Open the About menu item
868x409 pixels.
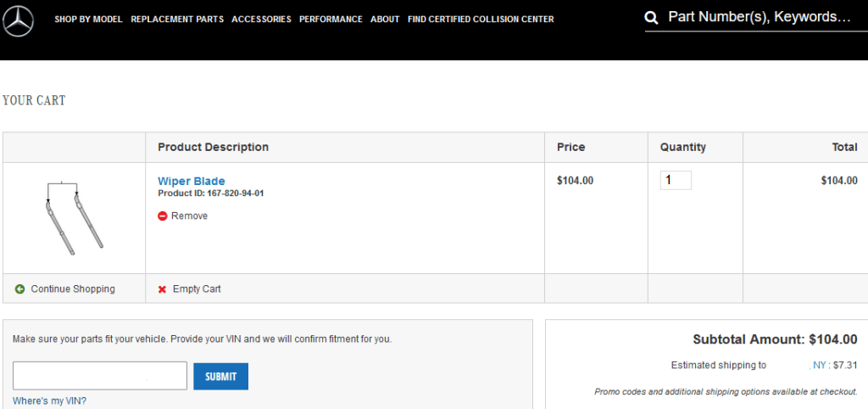(x=385, y=19)
